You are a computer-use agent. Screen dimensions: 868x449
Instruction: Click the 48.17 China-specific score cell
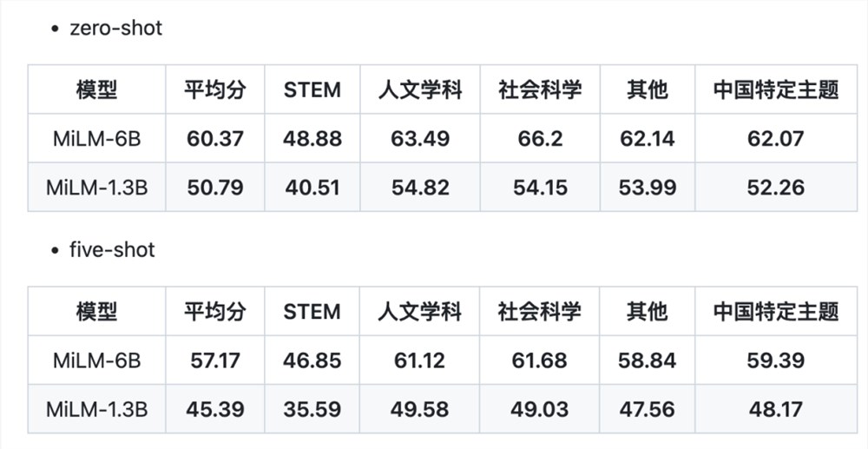click(x=775, y=409)
